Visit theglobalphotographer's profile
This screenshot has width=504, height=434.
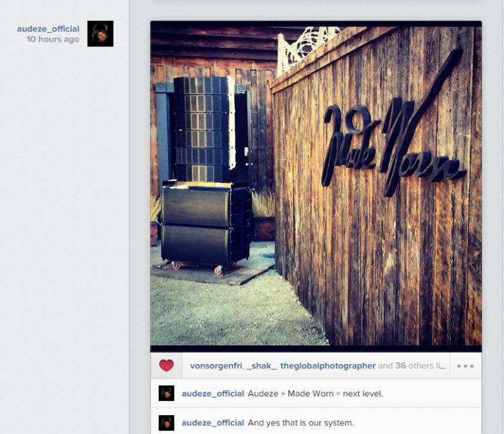(x=328, y=366)
